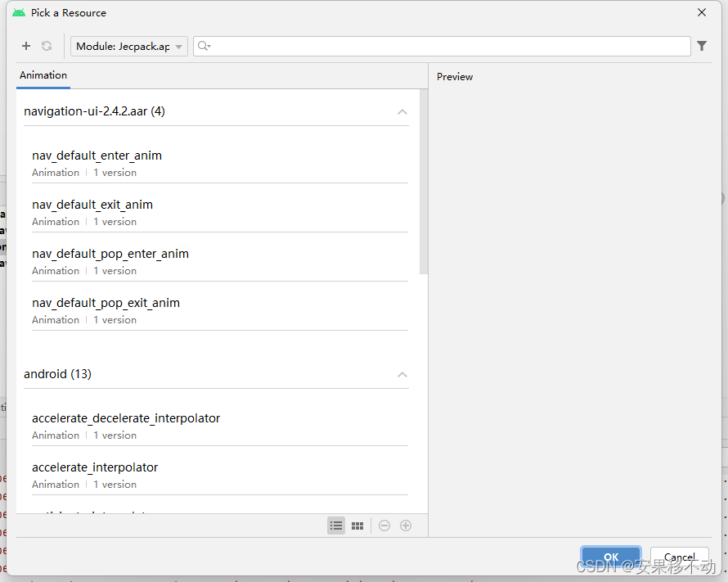
Task: Switch to grid view at the bottom
Action: [357, 525]
